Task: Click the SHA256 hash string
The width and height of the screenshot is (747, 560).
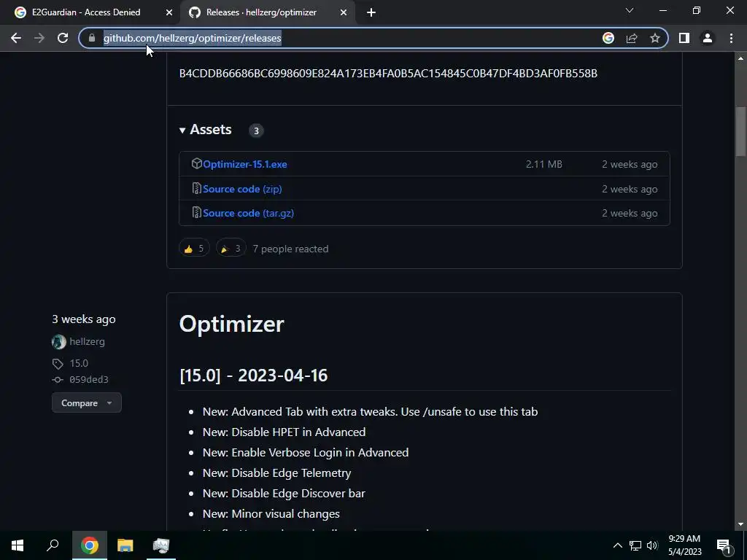Action: pos(388,74)
